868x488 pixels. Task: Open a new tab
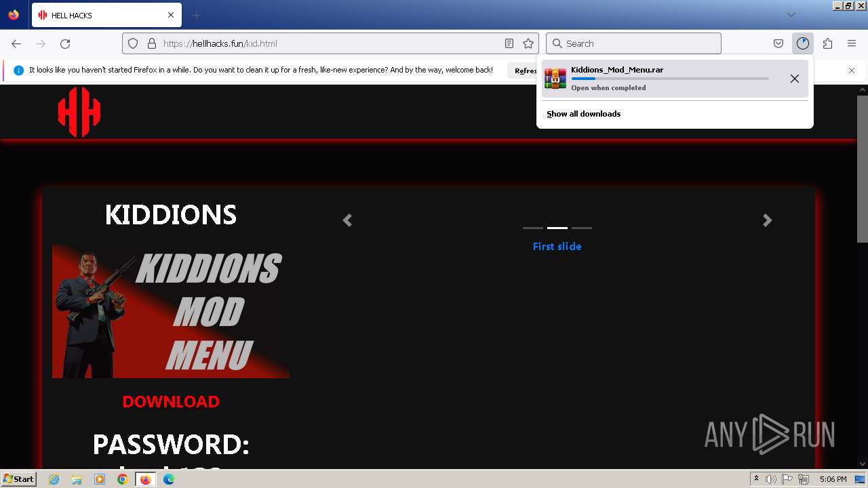pyautogui.click(x=196, y=15)
